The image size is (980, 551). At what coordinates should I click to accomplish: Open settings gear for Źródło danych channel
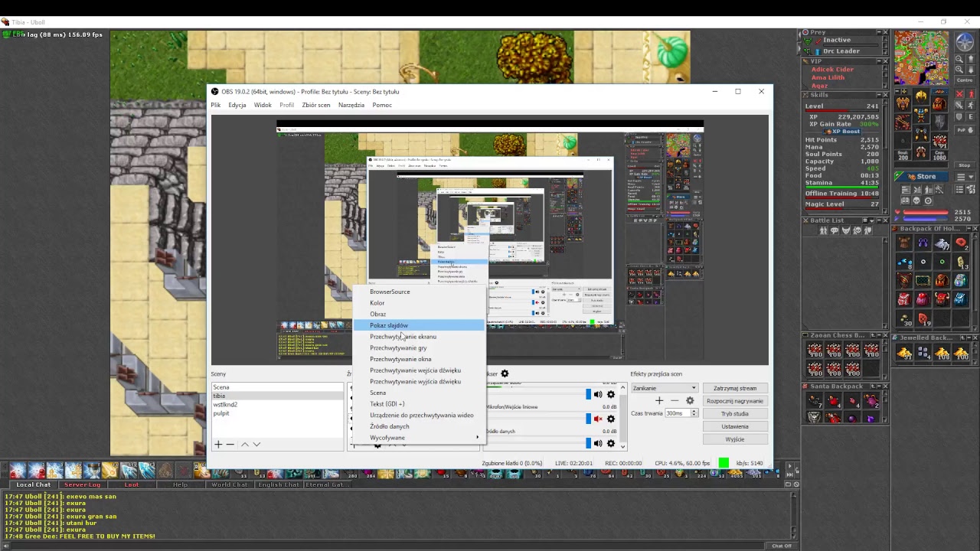pos(611,443)
